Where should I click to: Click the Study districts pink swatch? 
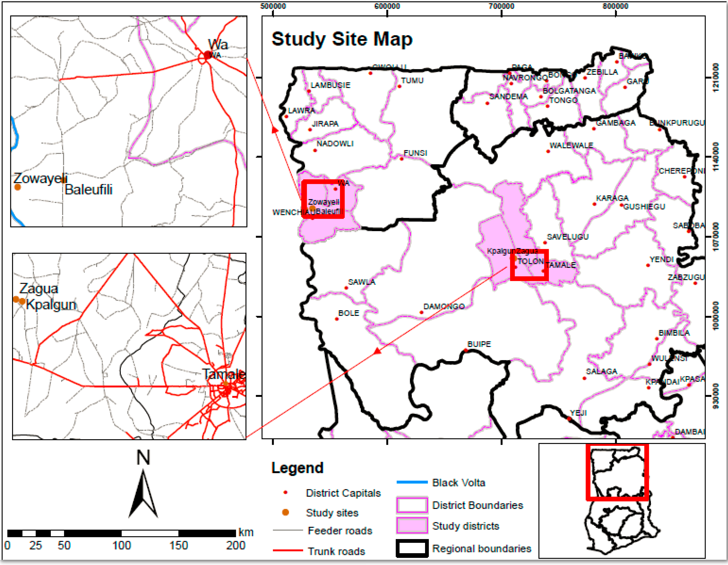pos(412,526)
